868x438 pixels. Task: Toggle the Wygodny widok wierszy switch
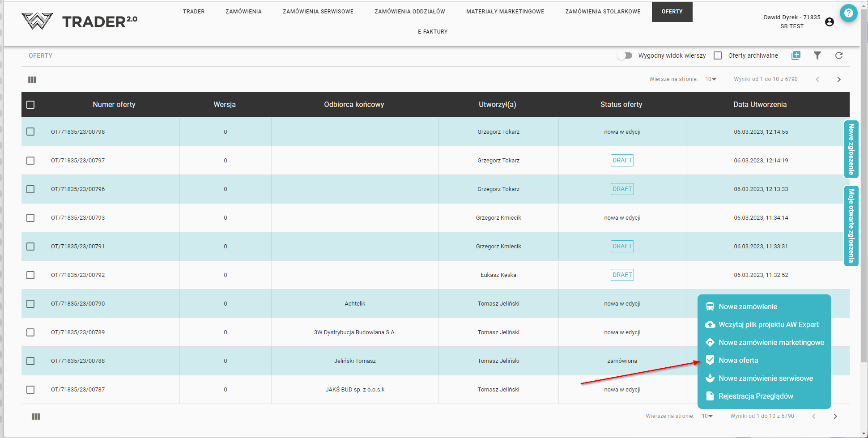coord(625,55)
